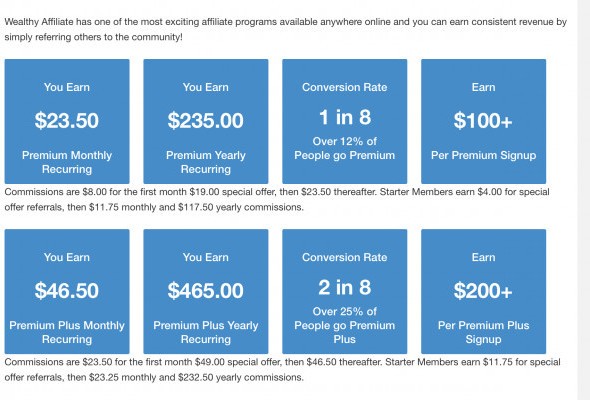Click the Wealthy Affiliate intro paragraph
Viewport: 590px width, 400px height.
click(286, 29)
